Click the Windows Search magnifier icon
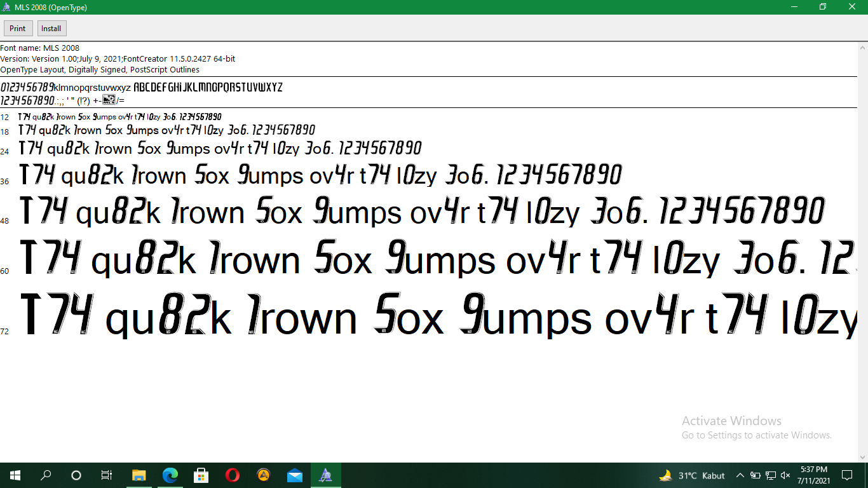The width and height of the screenshot is (868, 488). (x=44, y=475)
